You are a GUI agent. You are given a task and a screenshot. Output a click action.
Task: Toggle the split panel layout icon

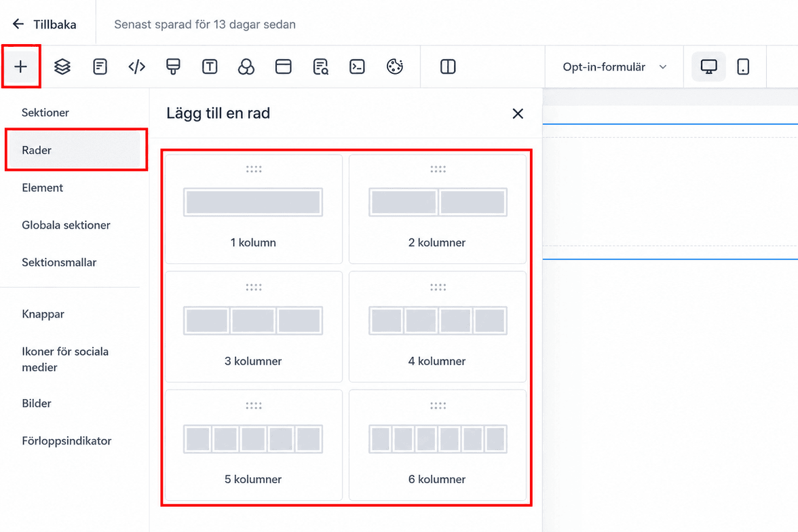pyautogui.click(x=448, y=66)
